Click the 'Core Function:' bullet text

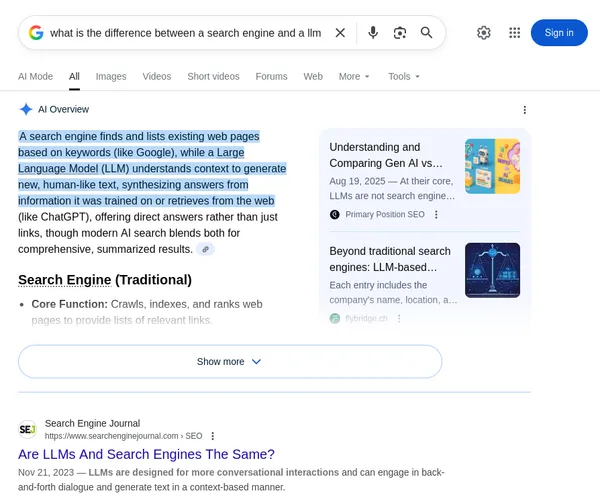(70, 304)
